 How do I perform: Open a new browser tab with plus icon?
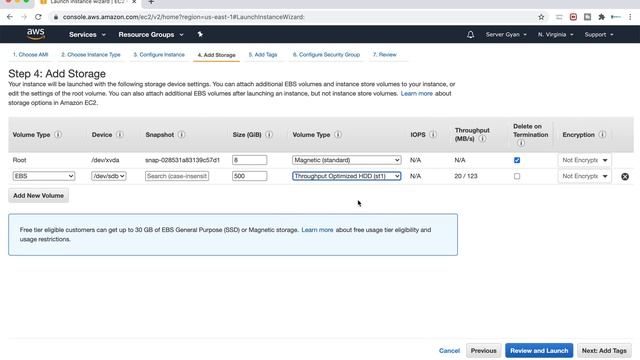click(151, 2)
